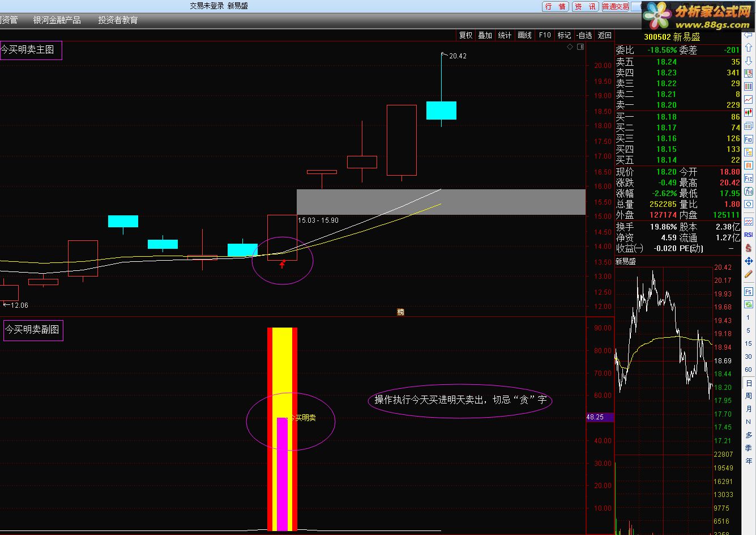Click the 榜 marker below the chart
The width and height of the screenshot is (756, 535).
tap(401, 312)
